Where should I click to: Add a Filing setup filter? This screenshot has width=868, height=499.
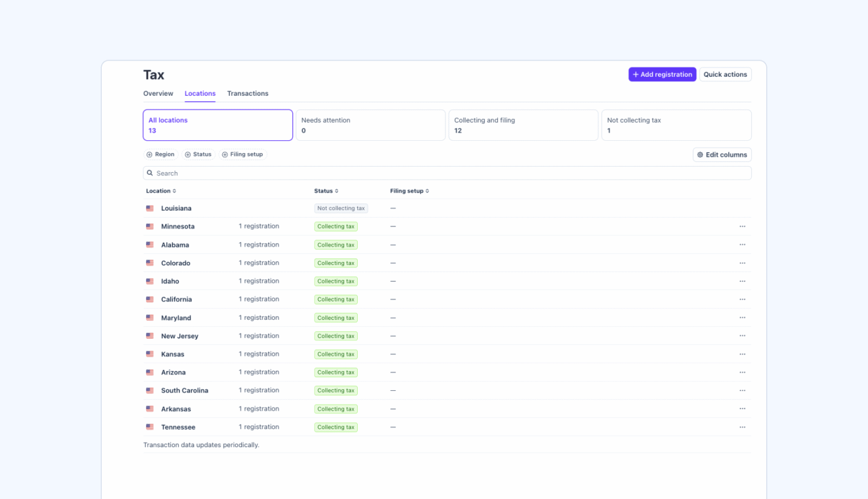click(242, 154)
